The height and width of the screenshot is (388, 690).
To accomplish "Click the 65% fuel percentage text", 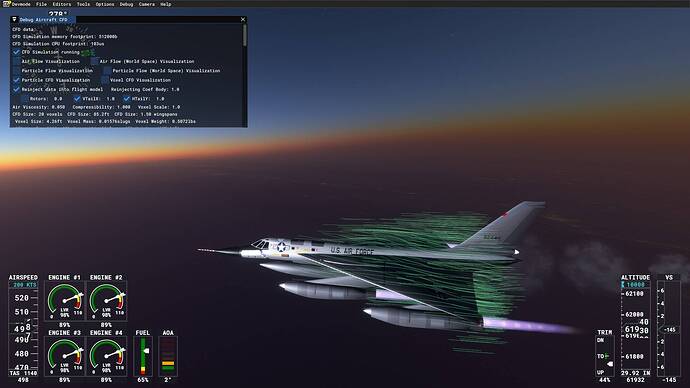I will 143,380.
